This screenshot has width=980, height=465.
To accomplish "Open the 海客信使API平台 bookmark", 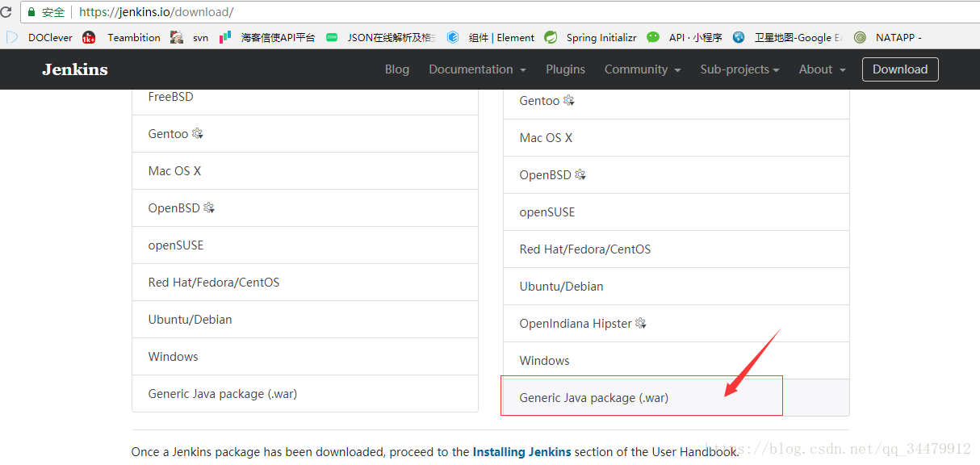I will [x=267, y=37].
